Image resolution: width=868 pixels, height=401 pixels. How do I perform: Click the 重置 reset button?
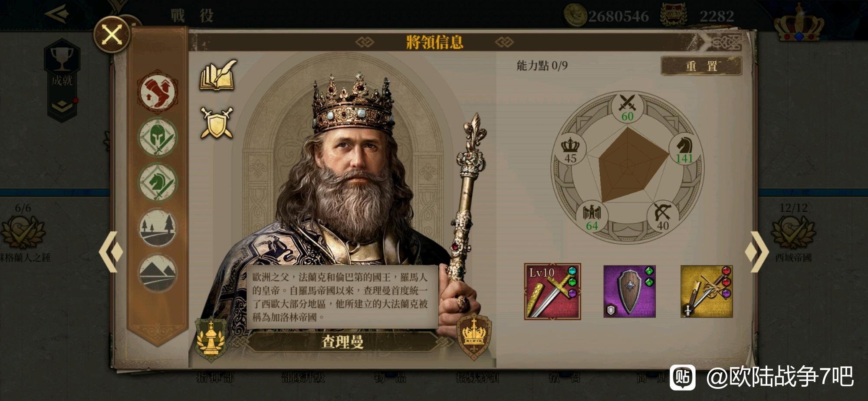coord(701,66)
